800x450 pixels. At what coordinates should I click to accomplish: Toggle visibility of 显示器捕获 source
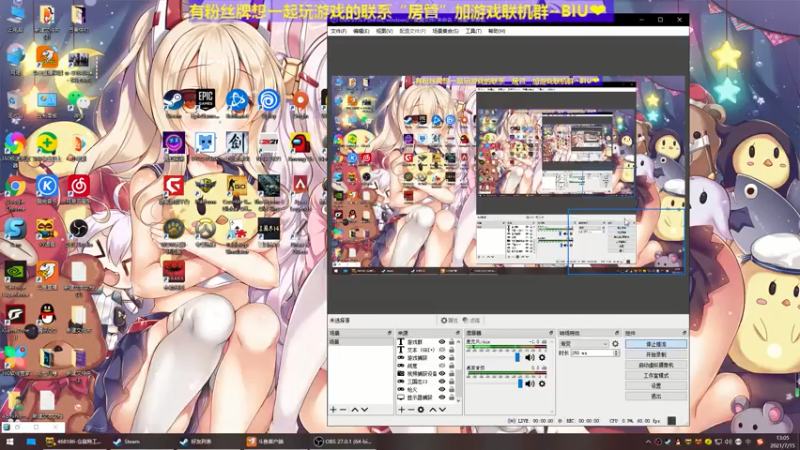tap(442, 397)
